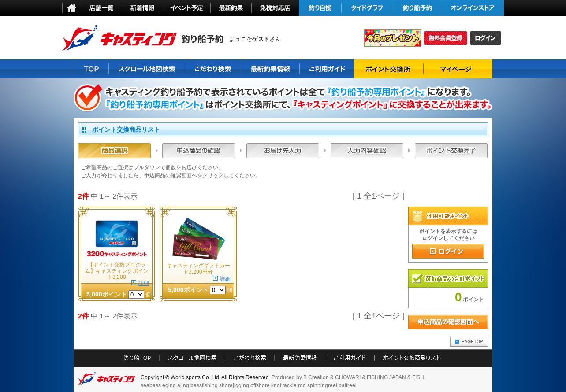Image resolution: width=566 pixels, height=392 pixels.
Task: Open the 今月のプレゼント banner
Action: [x=392, y=38]
